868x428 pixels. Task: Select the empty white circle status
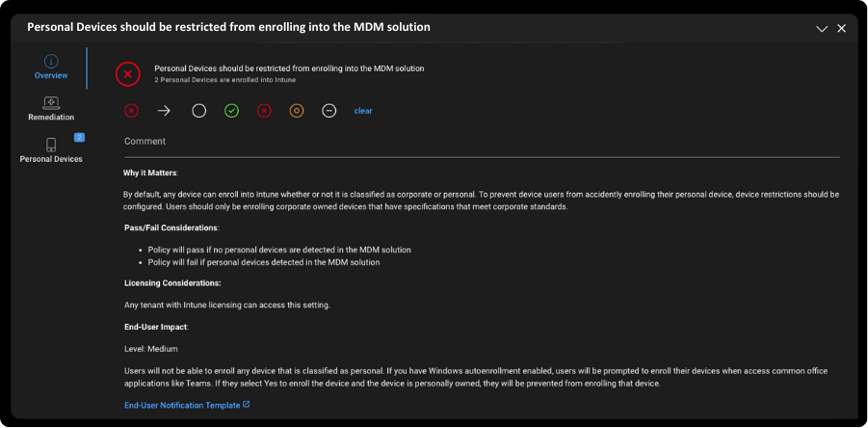coord(199,111)
